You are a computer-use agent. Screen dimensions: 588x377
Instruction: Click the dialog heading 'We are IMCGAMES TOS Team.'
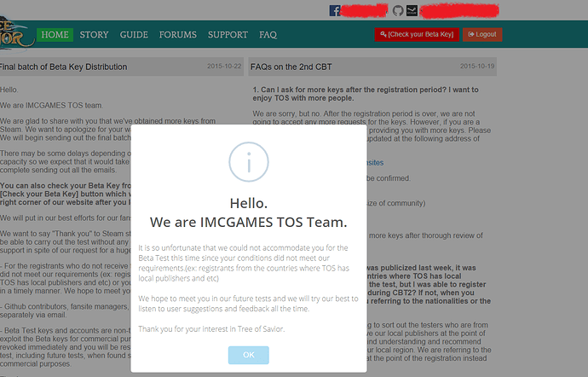(248, 223)
